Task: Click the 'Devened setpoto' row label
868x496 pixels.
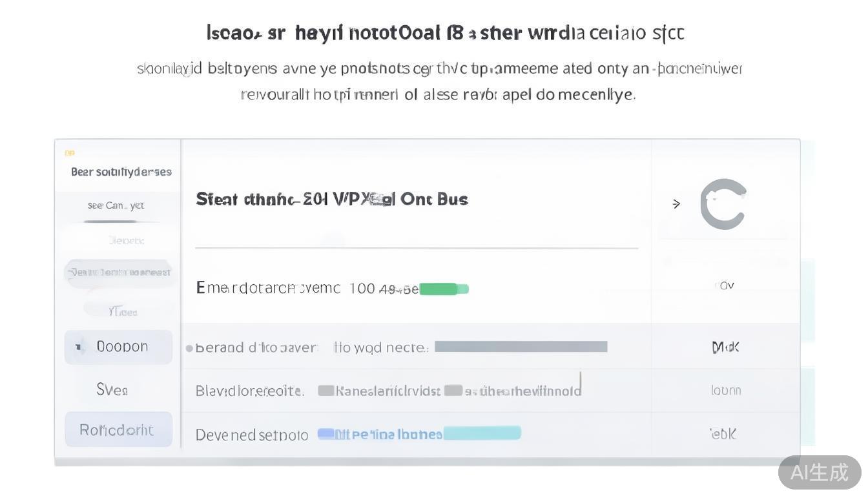Action: pyautogui.click(x=252, y=435)
